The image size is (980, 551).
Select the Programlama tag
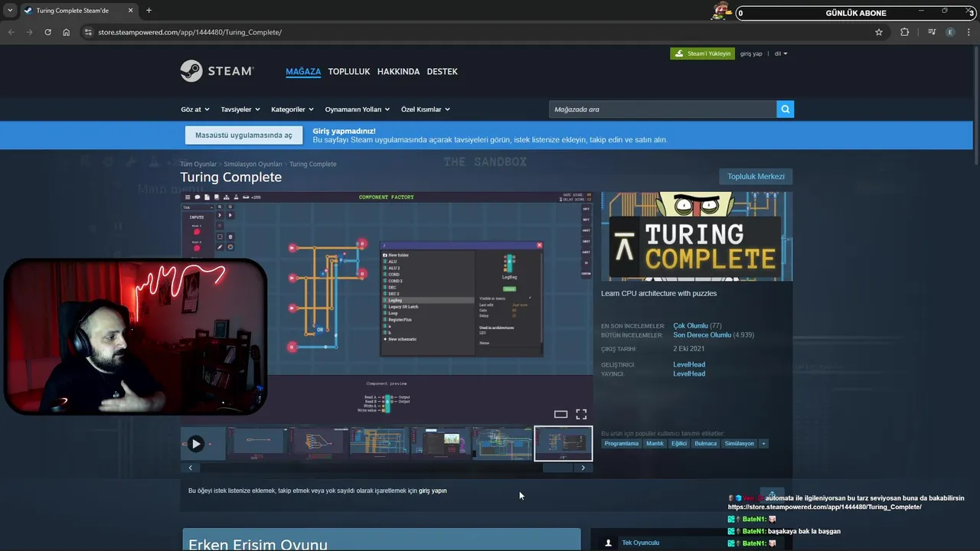tap(621, 444)
